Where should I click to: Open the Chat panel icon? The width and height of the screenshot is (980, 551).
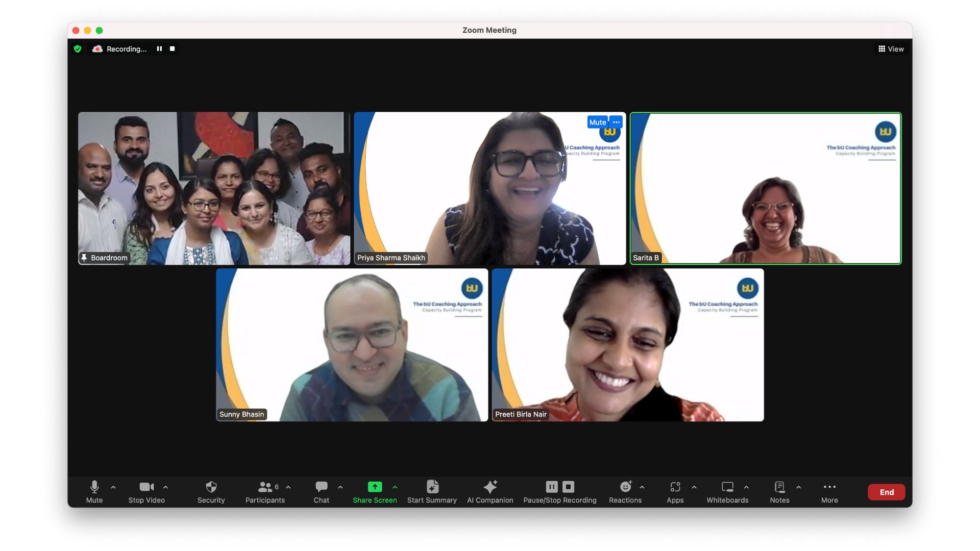[321, 487]
